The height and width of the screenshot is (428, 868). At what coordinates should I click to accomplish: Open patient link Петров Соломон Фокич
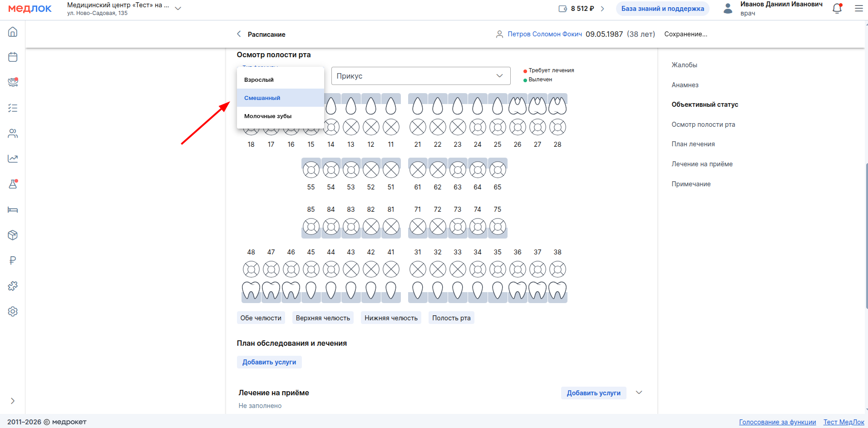(x=544, y=34)
